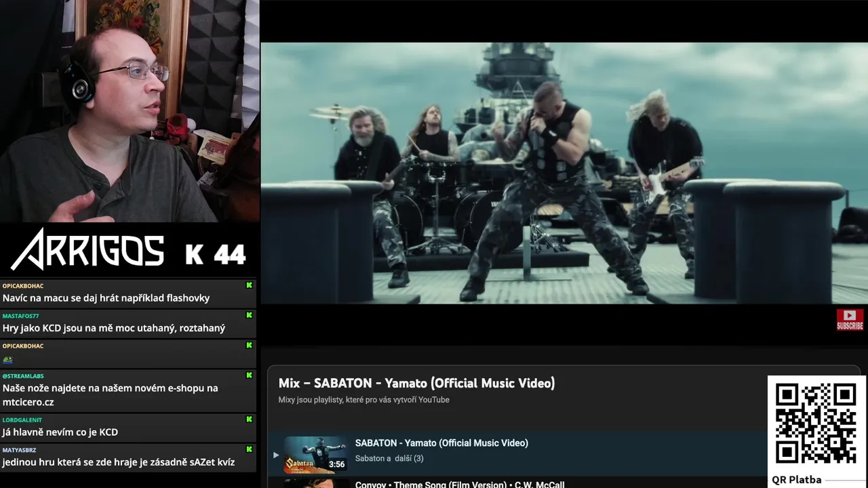Click the MASTAFOS77 username in chat
The height and width of the screenshot is (488, 868).
pos(21,316)
